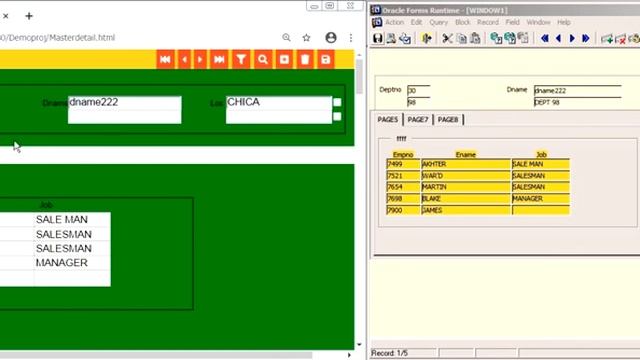Viewport: 640px width, 360px height.
Task: Select Ename cell BLAKE
Action: pyautogui.click(x=466, y=198)
